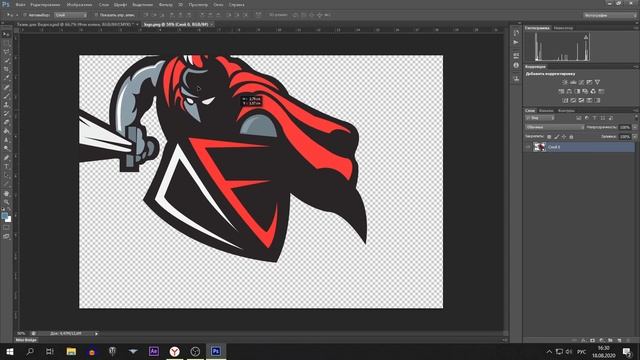Open the collapsed History panel icon
Screen dimensions: 640x360
(516, 33)
